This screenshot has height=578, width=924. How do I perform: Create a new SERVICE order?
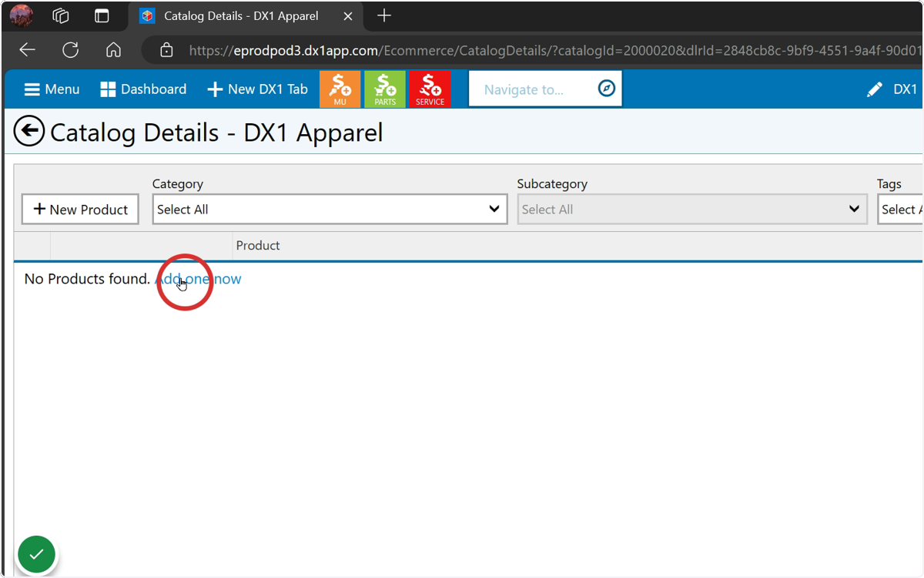(430, 89)
